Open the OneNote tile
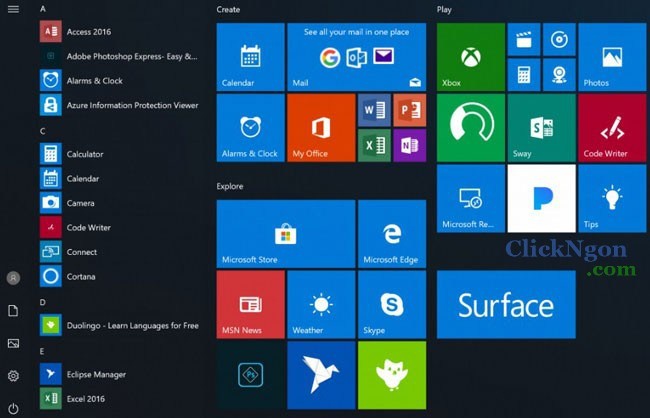The width and height of the screenshot is (650, 418). click(x=410, y=145)
